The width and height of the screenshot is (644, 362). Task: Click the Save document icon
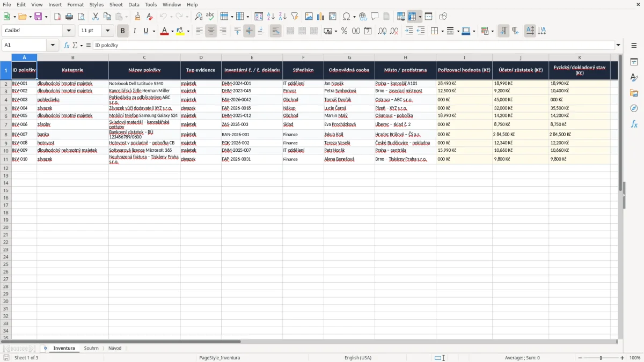click(x=38, y=17)
